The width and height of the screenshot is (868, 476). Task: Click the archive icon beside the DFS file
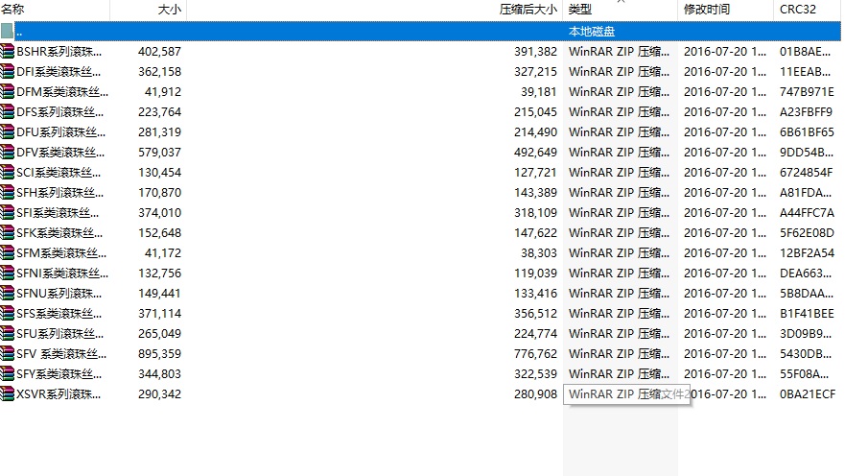(x=8, y=112)
